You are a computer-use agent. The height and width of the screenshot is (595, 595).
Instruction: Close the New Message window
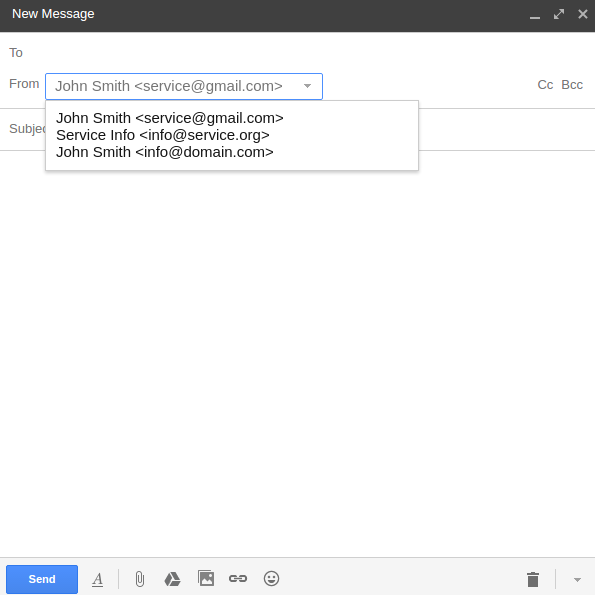point(583,14)
